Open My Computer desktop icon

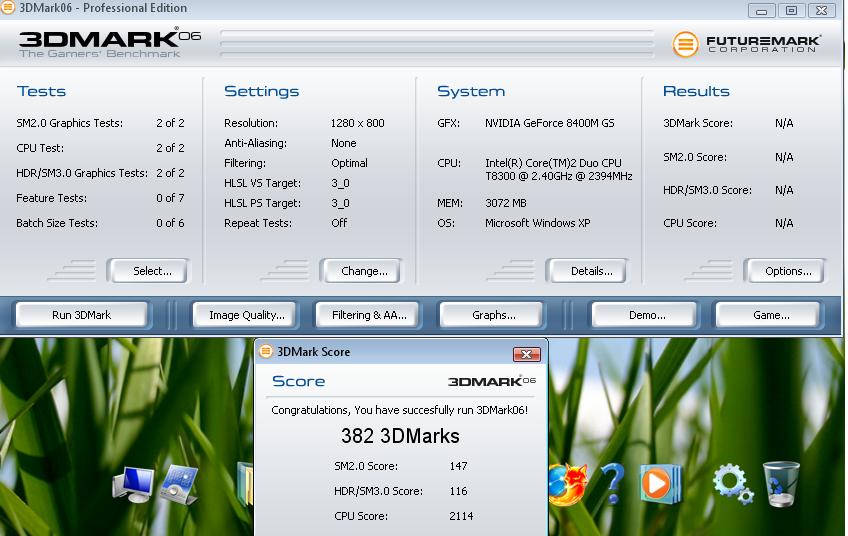click(133, 484)
